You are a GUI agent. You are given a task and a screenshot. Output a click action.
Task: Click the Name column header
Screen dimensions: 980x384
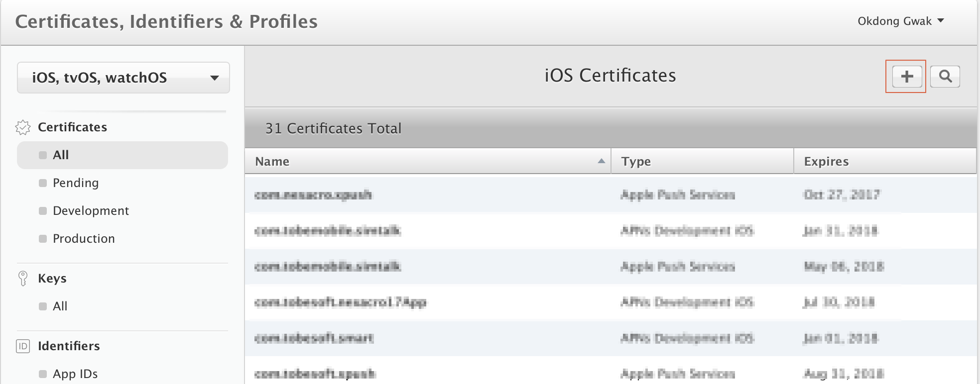tap(428, 161)
